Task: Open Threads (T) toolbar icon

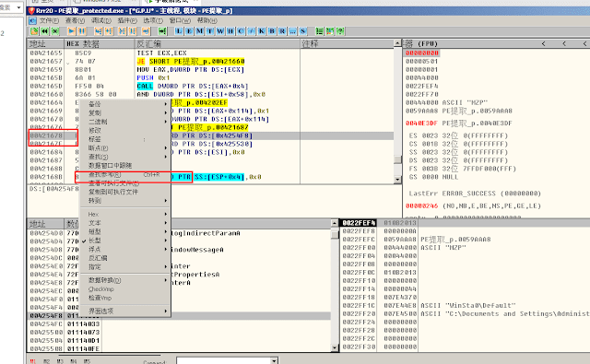Action: (x=210, y=31)
